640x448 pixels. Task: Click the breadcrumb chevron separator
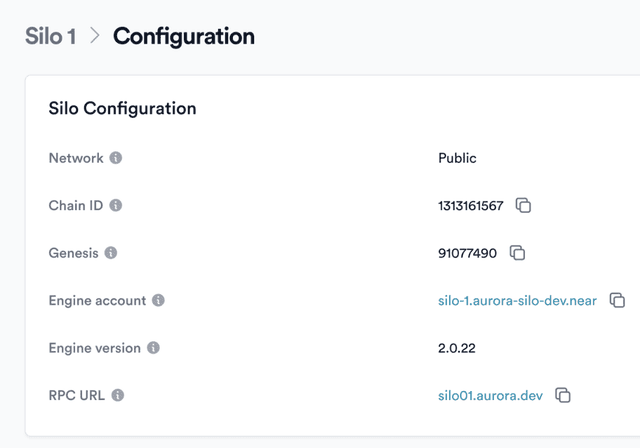point(95,36)
